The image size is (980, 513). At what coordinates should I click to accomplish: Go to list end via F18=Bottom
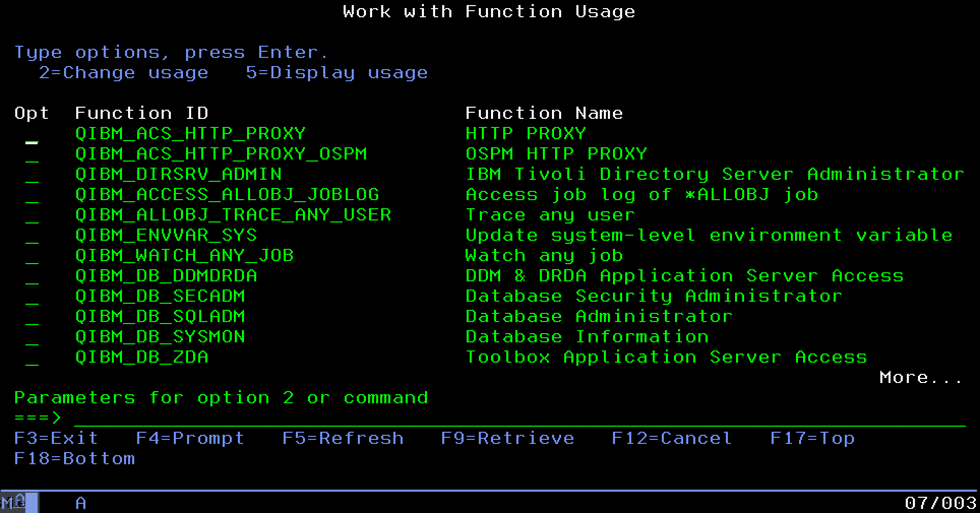74,459
